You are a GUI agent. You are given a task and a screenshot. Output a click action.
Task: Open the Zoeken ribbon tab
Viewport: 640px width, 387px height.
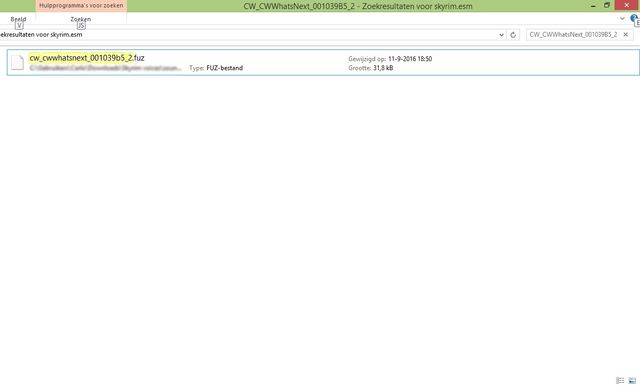[81, 19]
